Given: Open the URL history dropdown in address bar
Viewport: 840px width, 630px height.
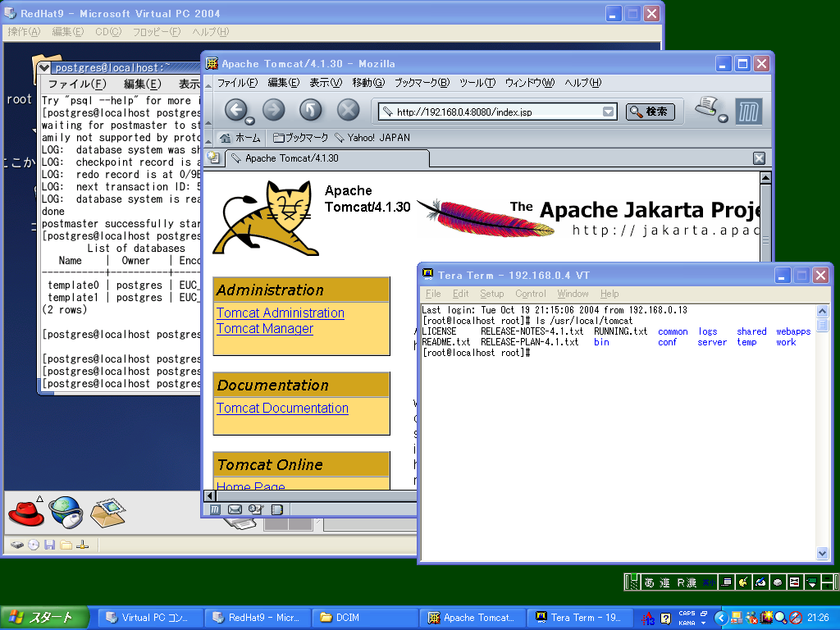Looking at the screenshot, I should (608, 112).
